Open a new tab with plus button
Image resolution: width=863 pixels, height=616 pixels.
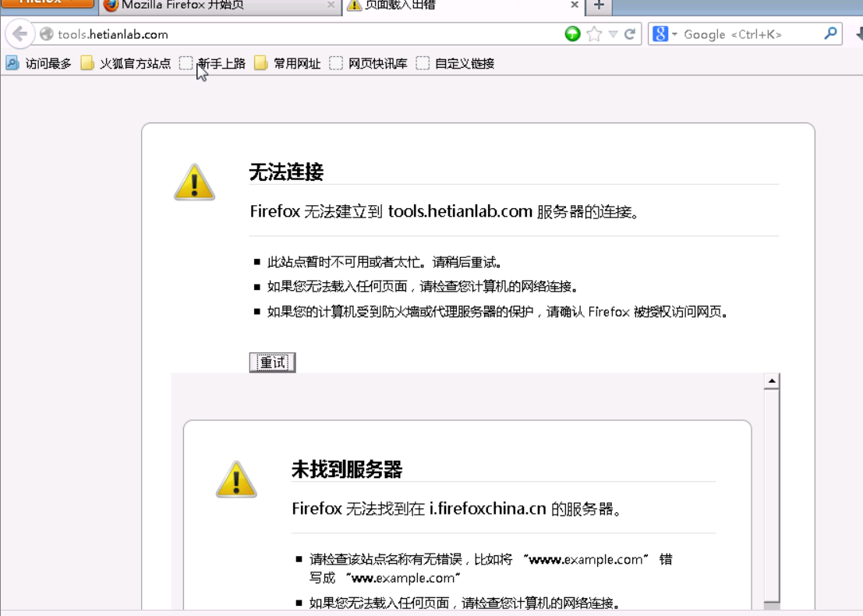(599, 5)
